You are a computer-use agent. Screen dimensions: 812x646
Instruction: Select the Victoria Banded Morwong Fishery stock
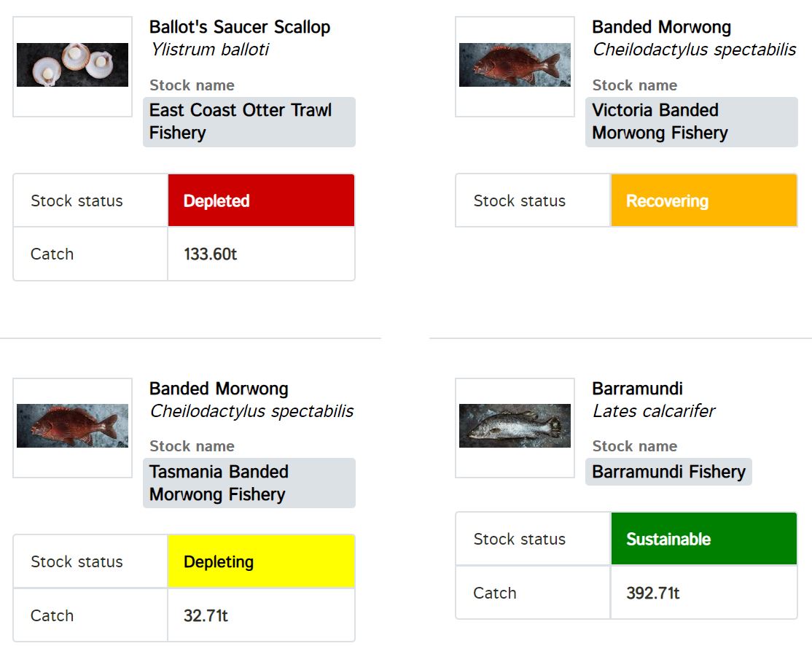(x=691, y=122)
